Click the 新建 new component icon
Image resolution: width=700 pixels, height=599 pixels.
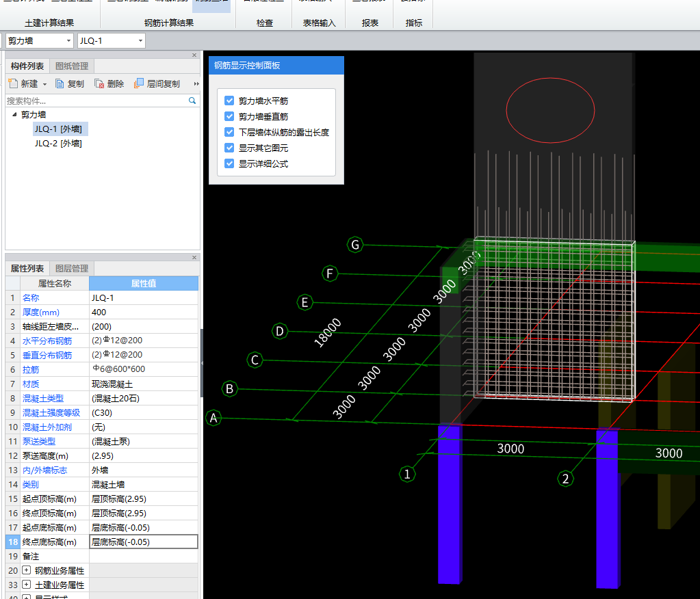pos(13,83)
